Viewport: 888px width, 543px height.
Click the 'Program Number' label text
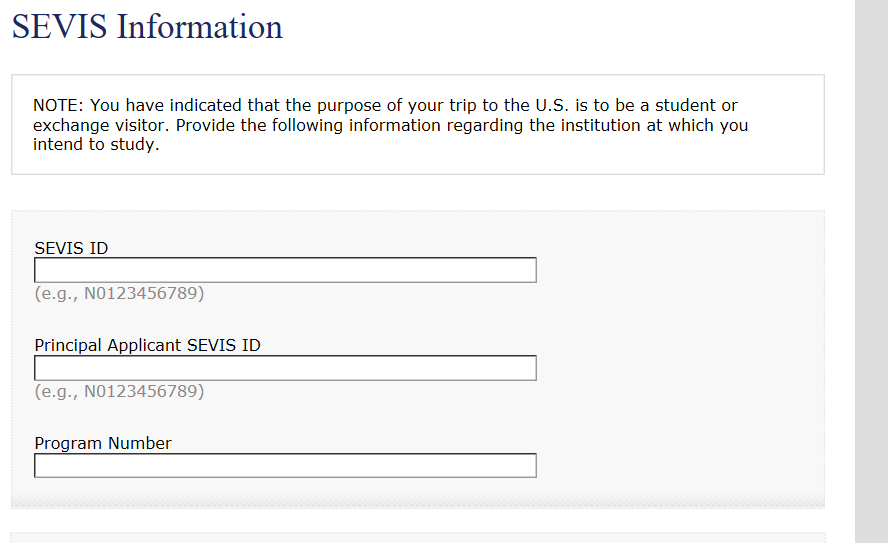click(x=103, y=443)
